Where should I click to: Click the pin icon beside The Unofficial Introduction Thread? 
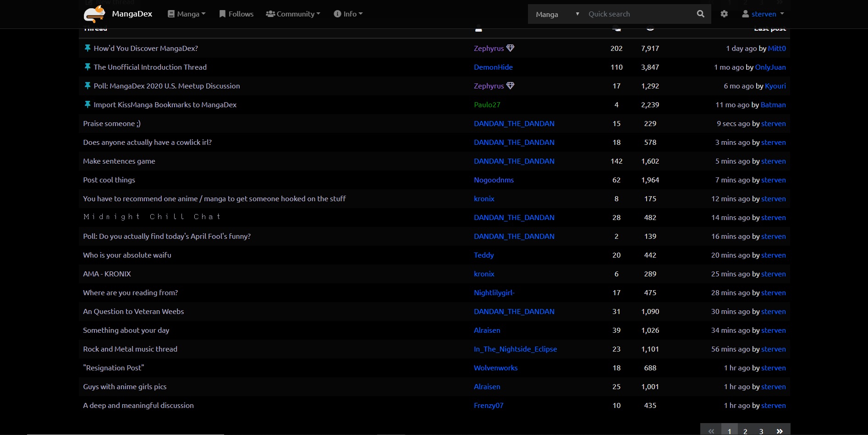(87, 67)
